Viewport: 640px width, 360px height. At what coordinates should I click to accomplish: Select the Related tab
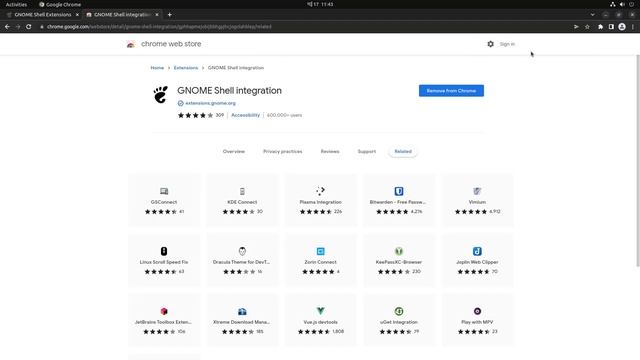click(403, 151)
